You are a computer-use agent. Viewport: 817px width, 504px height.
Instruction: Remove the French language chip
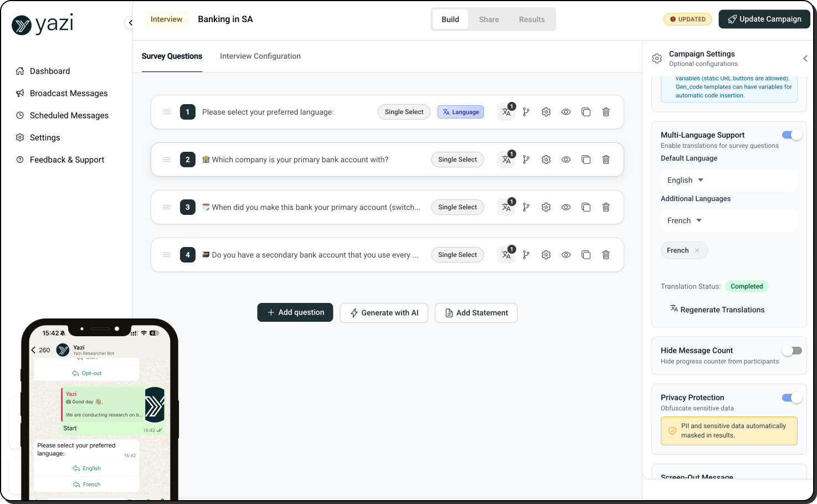click(697, 250)
